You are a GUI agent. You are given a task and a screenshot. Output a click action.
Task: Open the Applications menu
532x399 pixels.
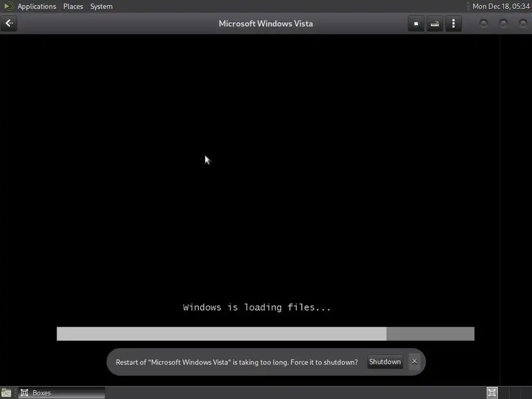pos(37,6)
